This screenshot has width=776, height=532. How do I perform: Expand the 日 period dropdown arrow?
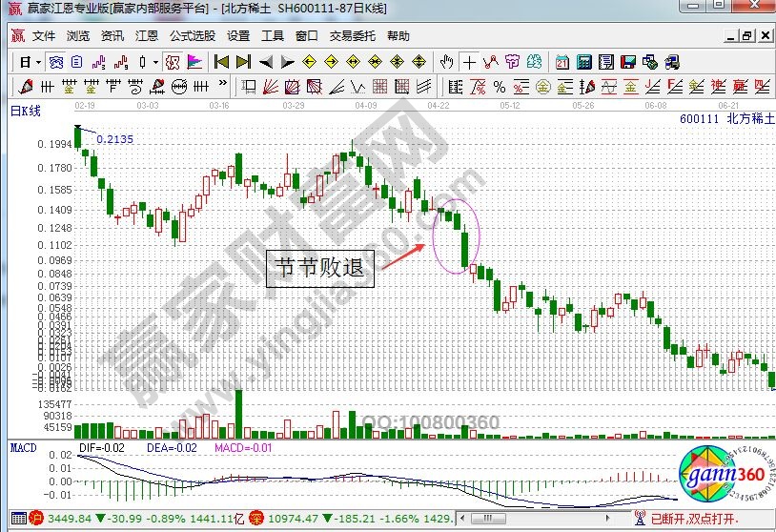point(38,62)
